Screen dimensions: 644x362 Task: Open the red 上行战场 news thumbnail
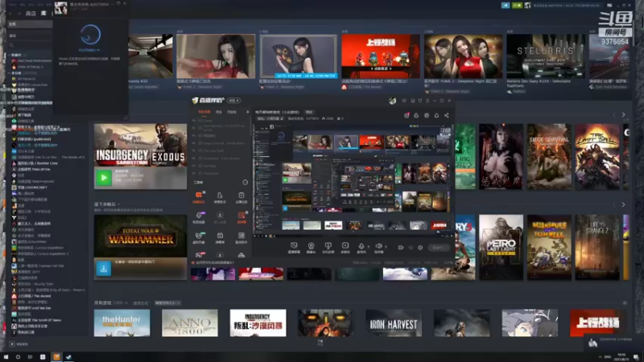(381, 56)
